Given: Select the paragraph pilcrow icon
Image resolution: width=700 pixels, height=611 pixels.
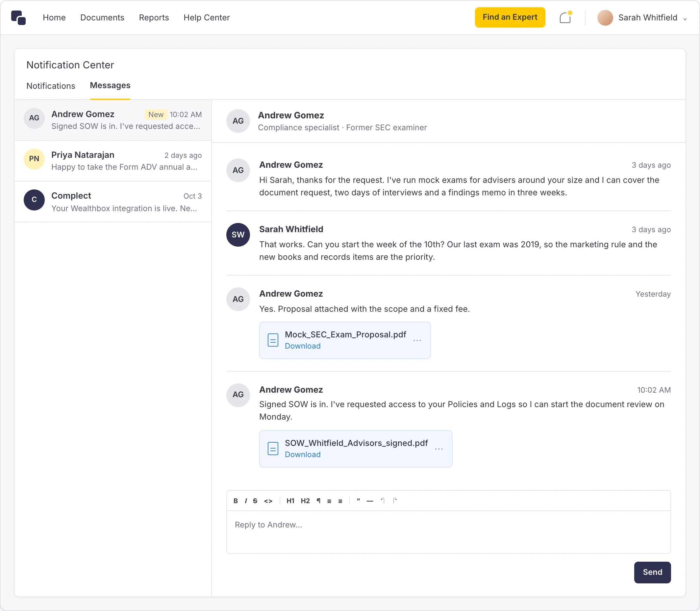Looking at the screenshot, I should tap(318, 501).
